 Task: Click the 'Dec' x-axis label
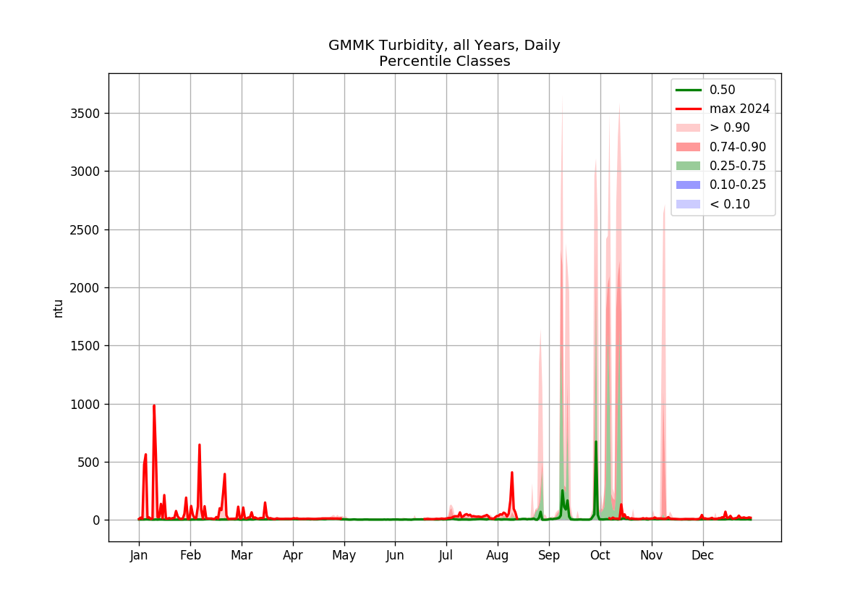702,556
